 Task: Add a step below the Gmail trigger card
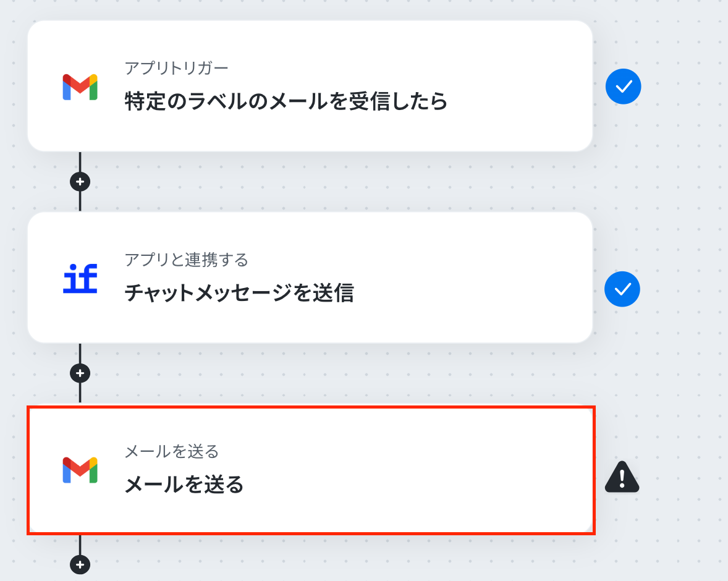[80, 182]
